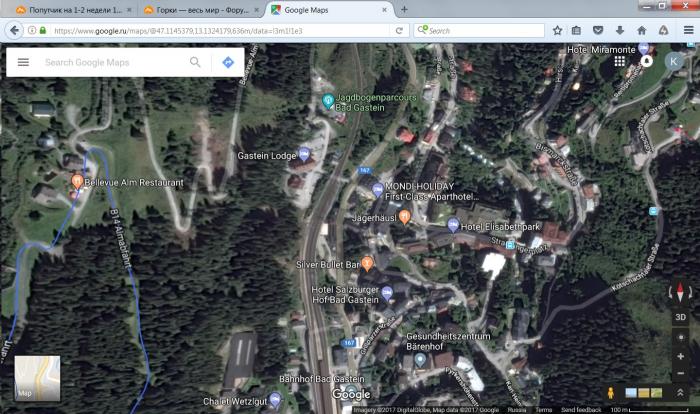Select the Hotel Elisabethpark pin

click(453, 224)
